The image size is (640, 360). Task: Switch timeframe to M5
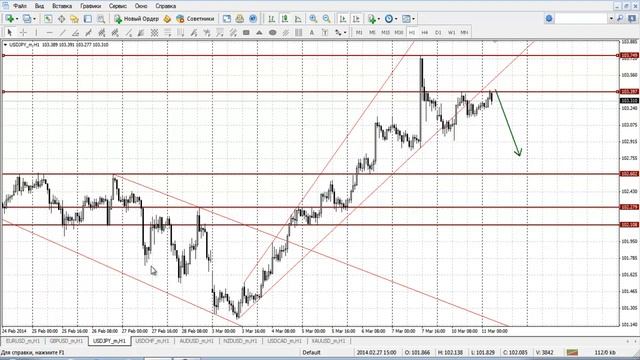pyautogui.click(x=372, y=32)
